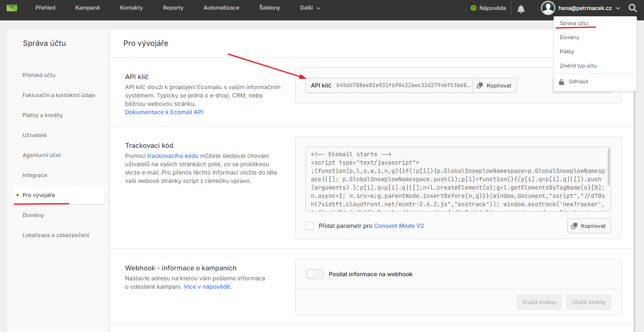644x332 pixels.
Task: Click the API klíč value field
Action: click(x=402, y=85)
